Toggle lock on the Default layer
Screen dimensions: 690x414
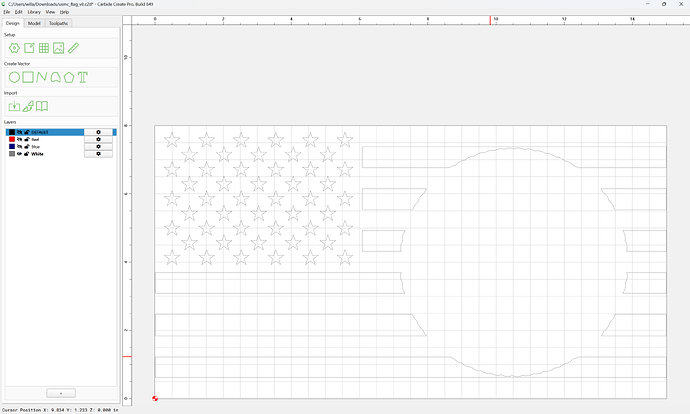pos(26,132)
